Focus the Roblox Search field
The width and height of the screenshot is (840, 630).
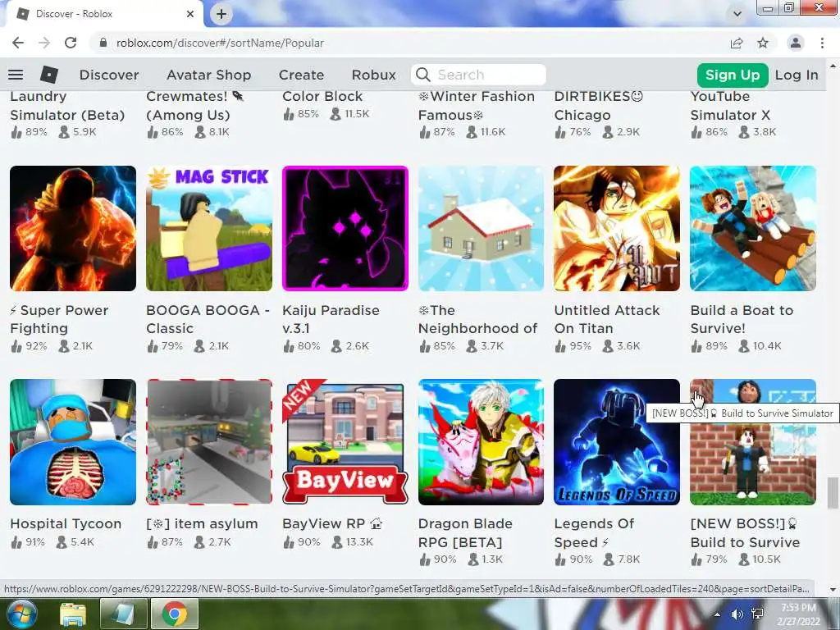pyautogui.click(x=478, y=75)
